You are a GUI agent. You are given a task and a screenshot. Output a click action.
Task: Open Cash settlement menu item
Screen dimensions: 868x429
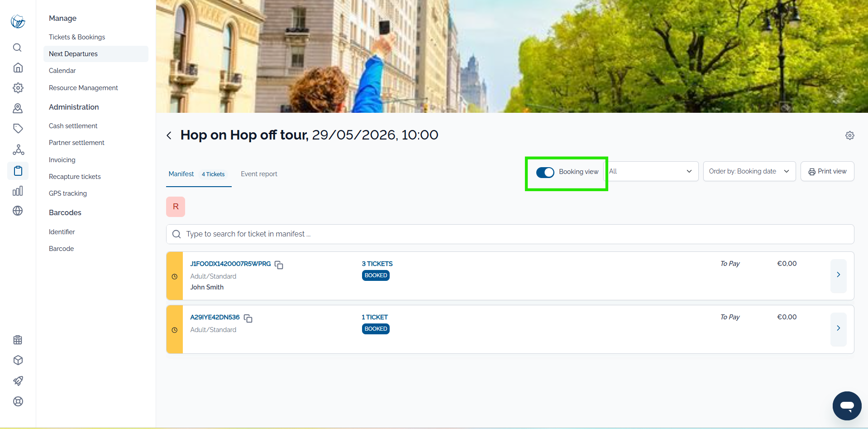[73, 126]
